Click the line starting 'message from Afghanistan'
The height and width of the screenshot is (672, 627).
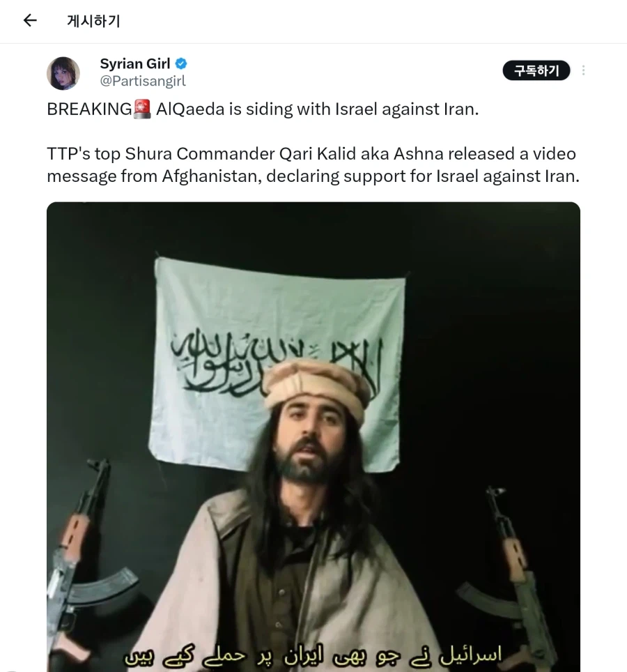313,176
